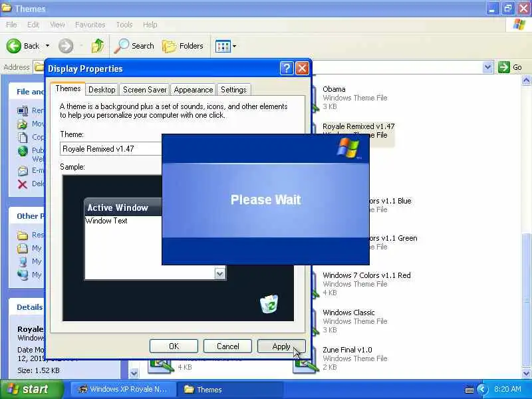Select Windows 7 Colors v1.1 Blue file
Screen dimensions: 532x399
[x=390, y=205]
